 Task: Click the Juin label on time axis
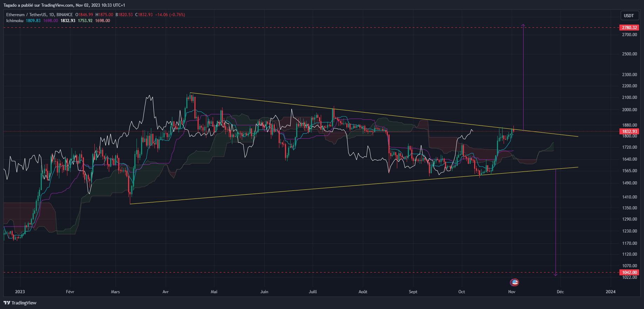pyautogui.click(x=264, y=292)
